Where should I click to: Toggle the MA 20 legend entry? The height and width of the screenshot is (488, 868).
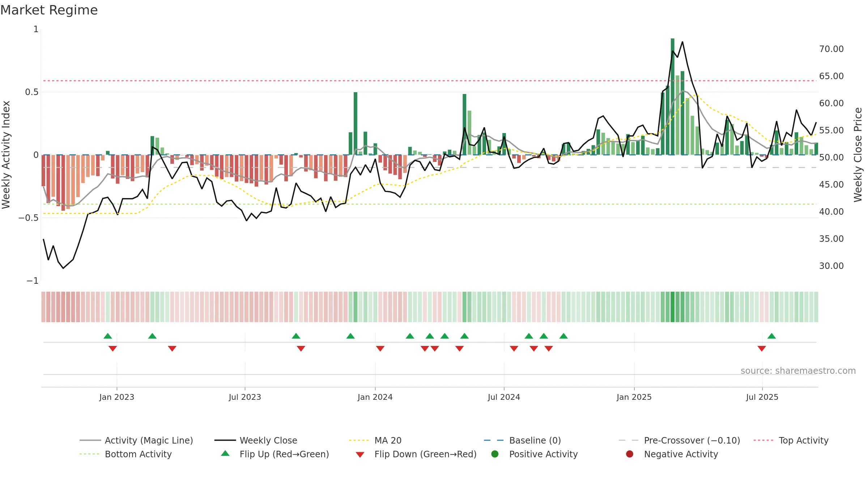coord(375,440)
